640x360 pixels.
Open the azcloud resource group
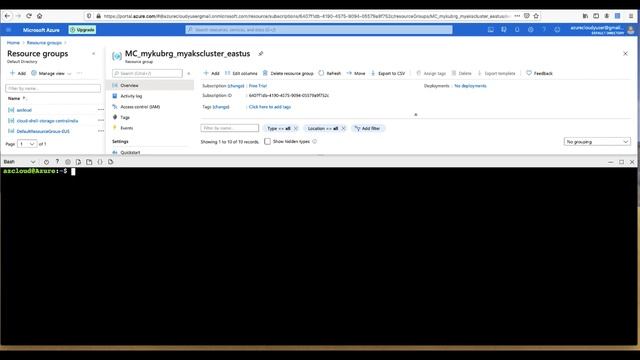(24, 110)
